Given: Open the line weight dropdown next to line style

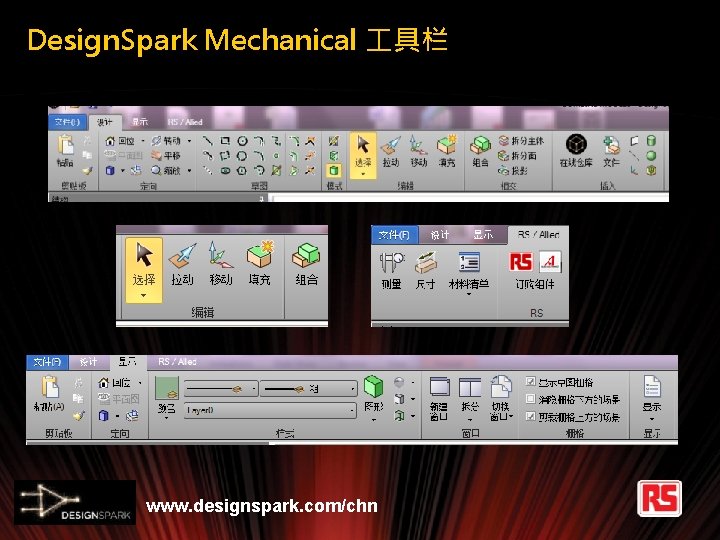Looking at the screenshot, I should pos(309,389).
